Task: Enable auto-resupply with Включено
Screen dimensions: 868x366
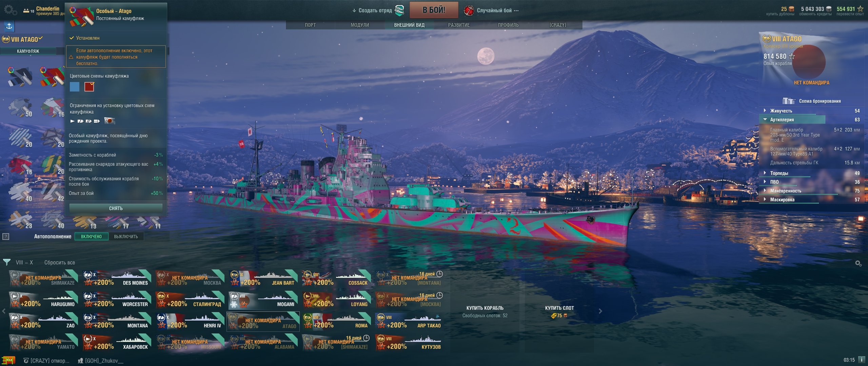Action: [91, 237]
